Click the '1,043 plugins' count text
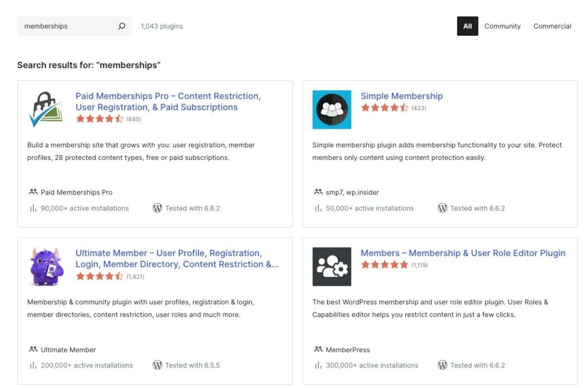The width and height of the screenshot is (588, 388). (162, 26)
